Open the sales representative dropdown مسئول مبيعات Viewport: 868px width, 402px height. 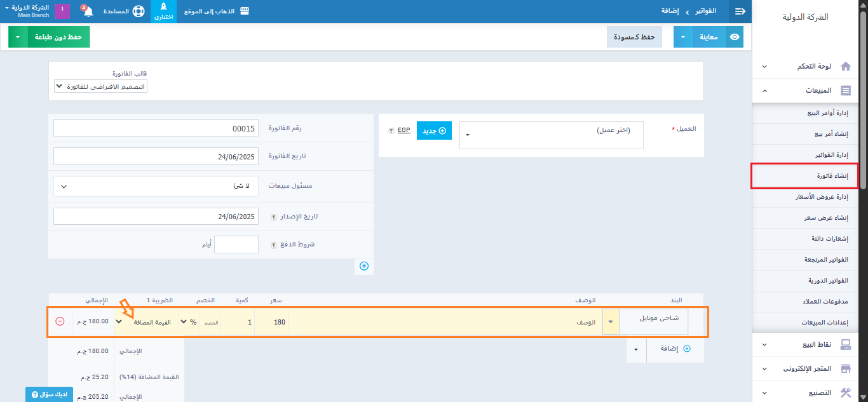click(156, 187)
